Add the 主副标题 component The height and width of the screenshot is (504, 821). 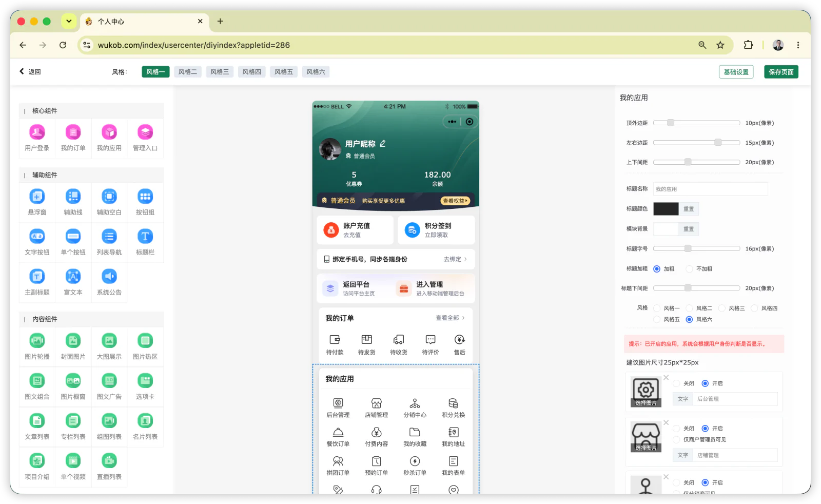37,282
